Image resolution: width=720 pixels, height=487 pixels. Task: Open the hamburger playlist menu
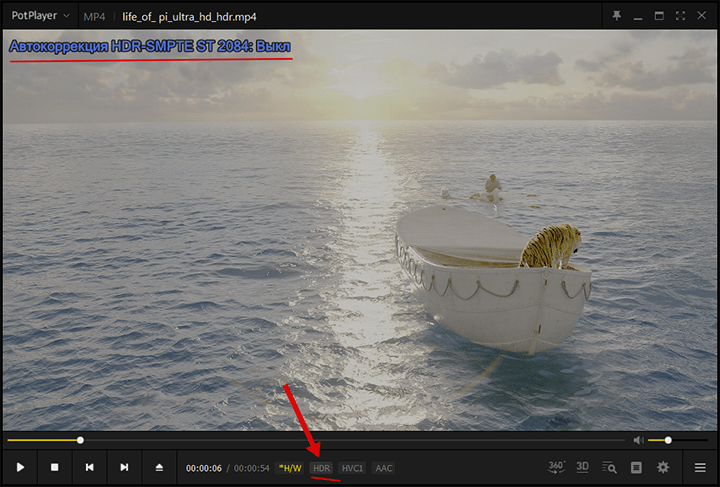700,467
